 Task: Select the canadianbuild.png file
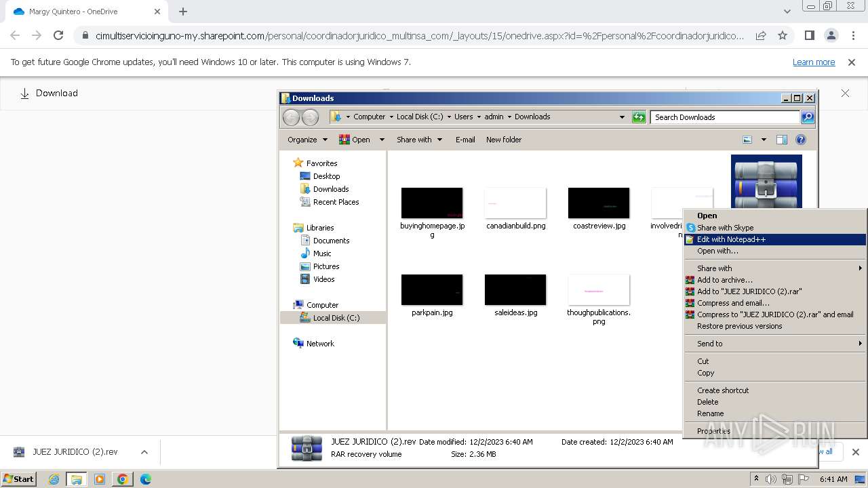516,209
